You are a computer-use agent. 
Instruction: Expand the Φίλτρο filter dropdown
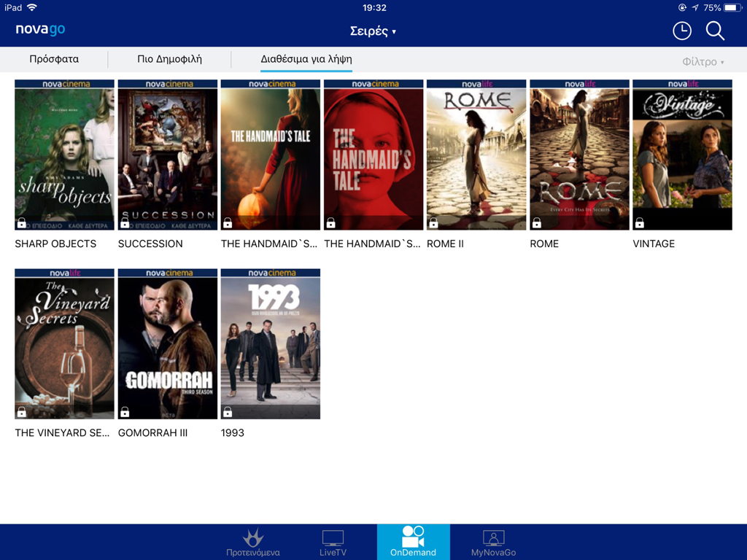[703, 61]
